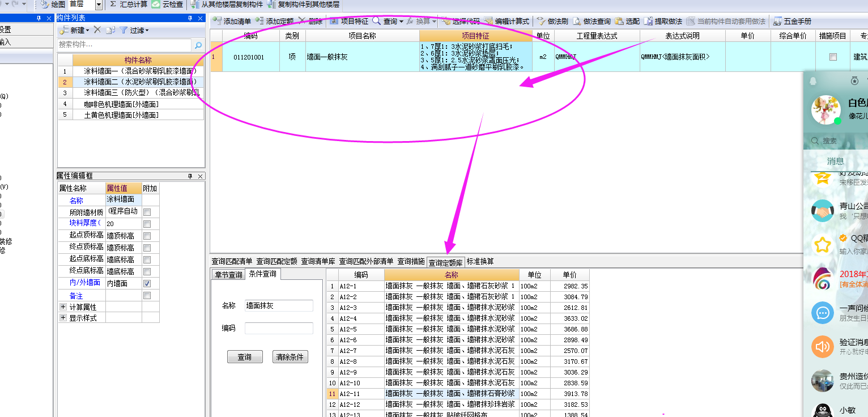Toggle the 终点底标高 附加 checkbox
The image size is (868, 417).
coord(147,271)
